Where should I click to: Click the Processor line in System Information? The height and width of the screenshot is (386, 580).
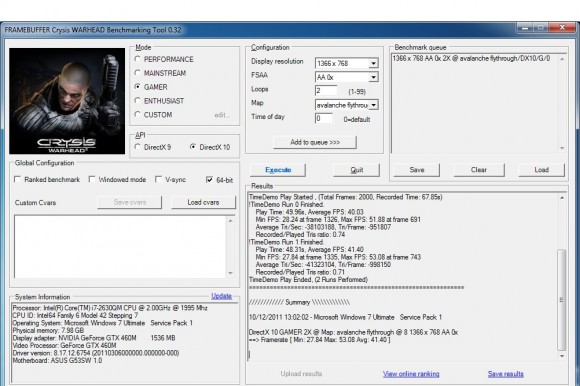(x=110, y=308)
